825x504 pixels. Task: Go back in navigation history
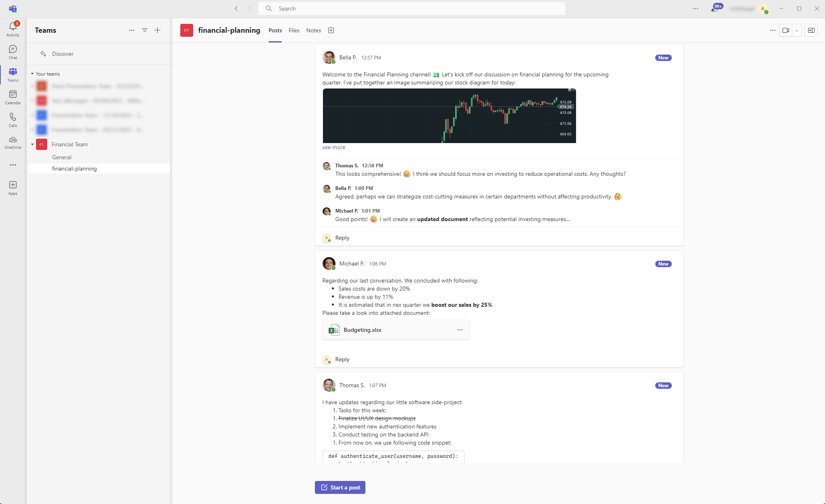(x=236, y=8)
